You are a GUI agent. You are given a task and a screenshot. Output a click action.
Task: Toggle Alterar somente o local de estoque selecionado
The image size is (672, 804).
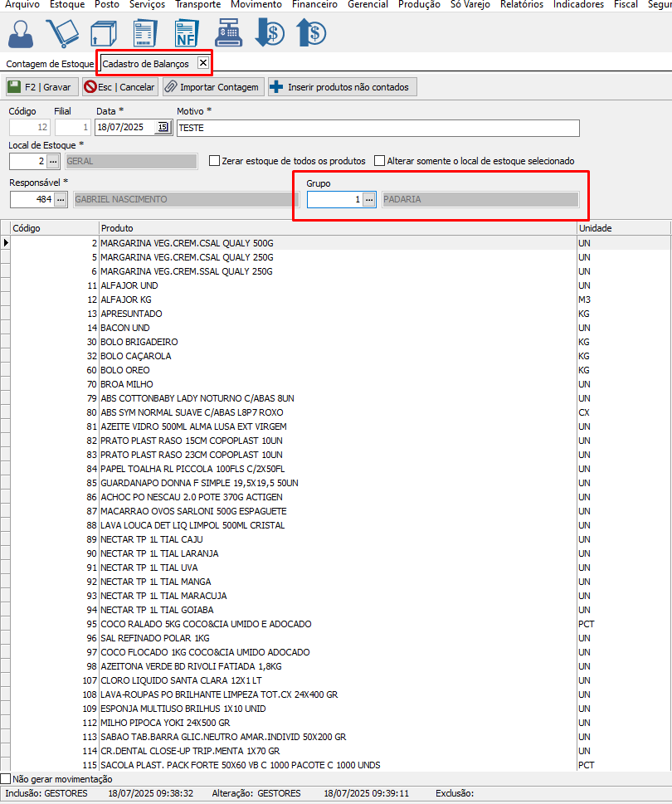(380, 161)
